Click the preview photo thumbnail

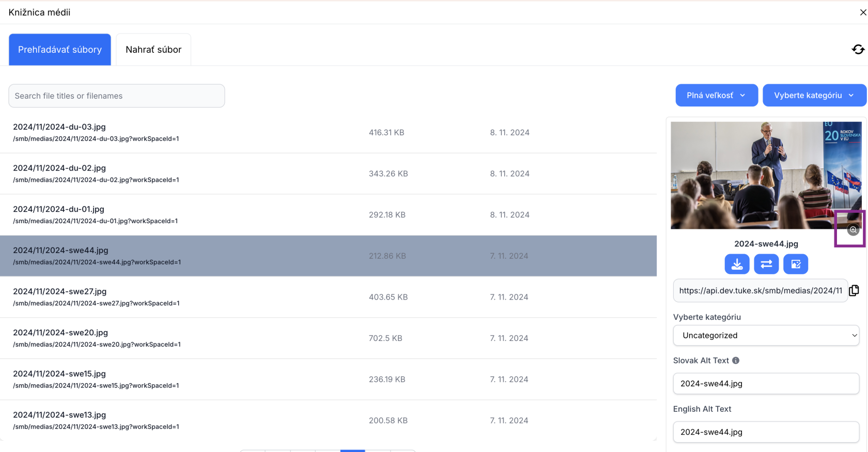click(x=766, y=175)
